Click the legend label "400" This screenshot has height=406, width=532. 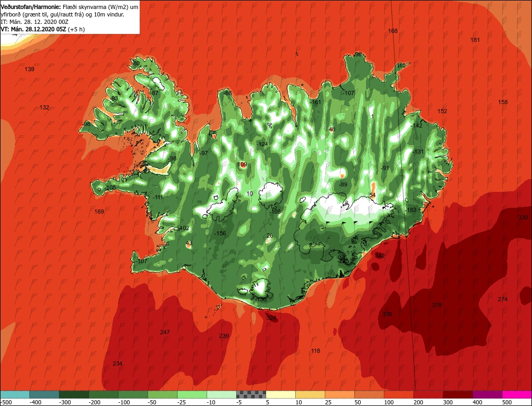coord(478,402)
